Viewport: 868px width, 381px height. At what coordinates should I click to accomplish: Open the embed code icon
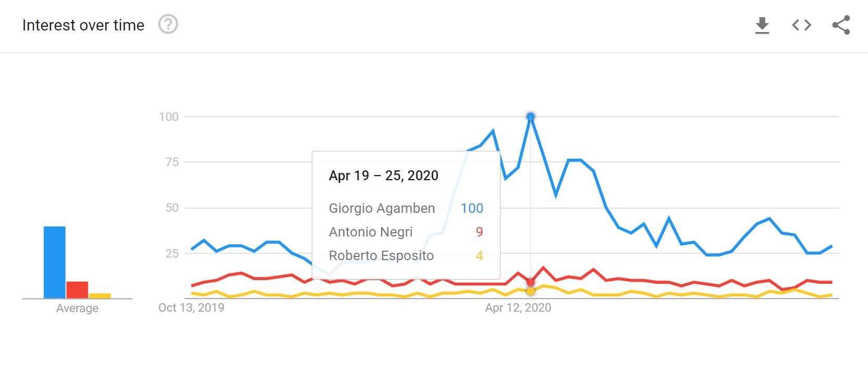click(801, 25)
